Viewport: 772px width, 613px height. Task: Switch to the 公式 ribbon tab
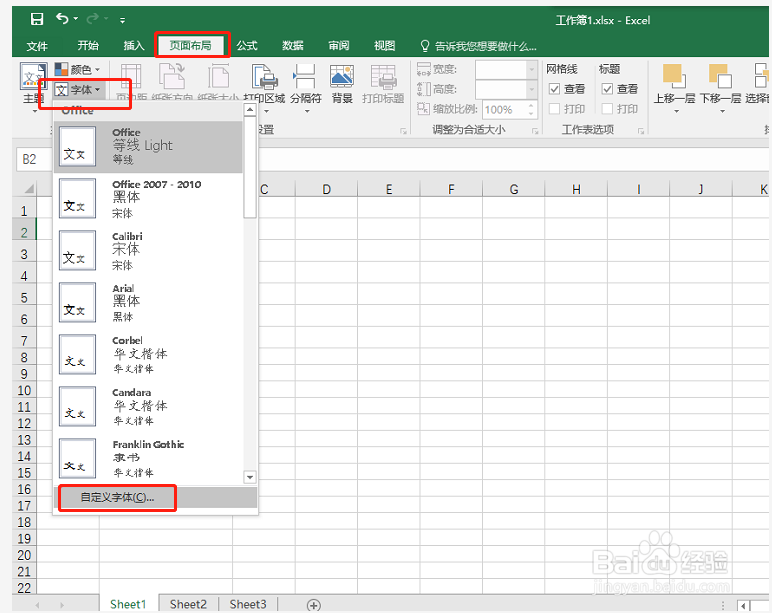[247, 46]
